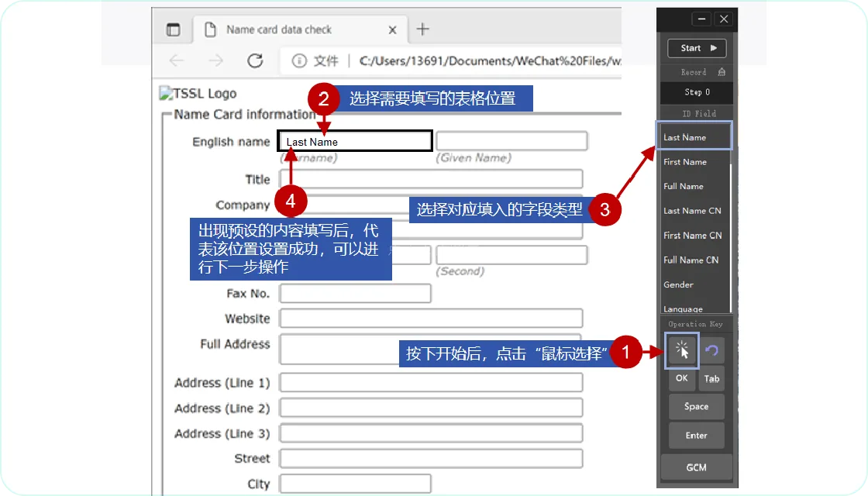
Task: Click the Title input field
Action: tap(431, 179)
